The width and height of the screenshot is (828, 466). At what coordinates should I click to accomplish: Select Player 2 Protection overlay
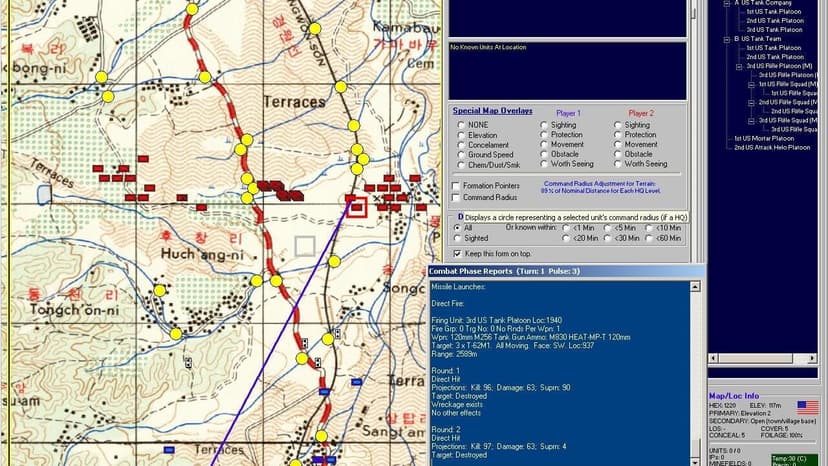[617, 135]
